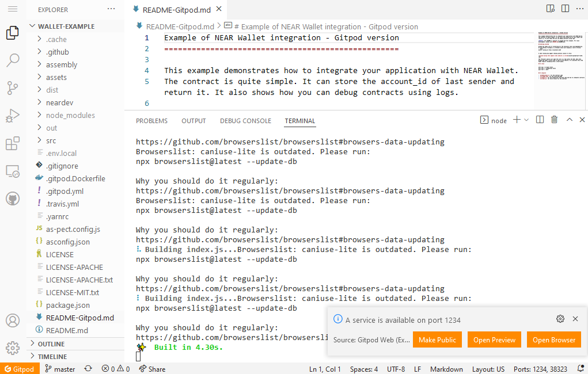Image resolution: width=588 pixels, height=374 pixels.
Task: Open the notification settings gear
Action: (560, 319)
